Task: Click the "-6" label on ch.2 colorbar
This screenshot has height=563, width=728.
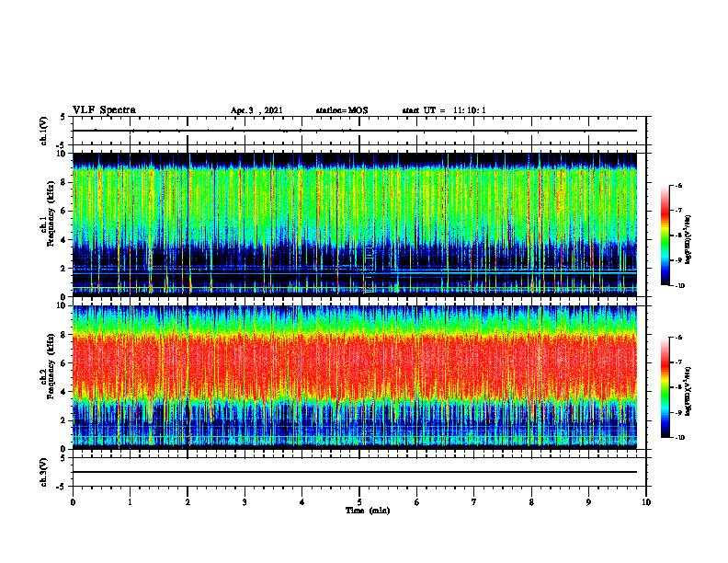Action: tap(678, 338)
